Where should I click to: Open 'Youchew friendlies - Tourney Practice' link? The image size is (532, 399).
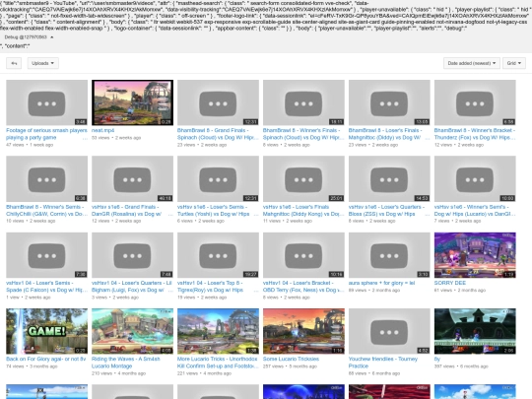point(383,363)
